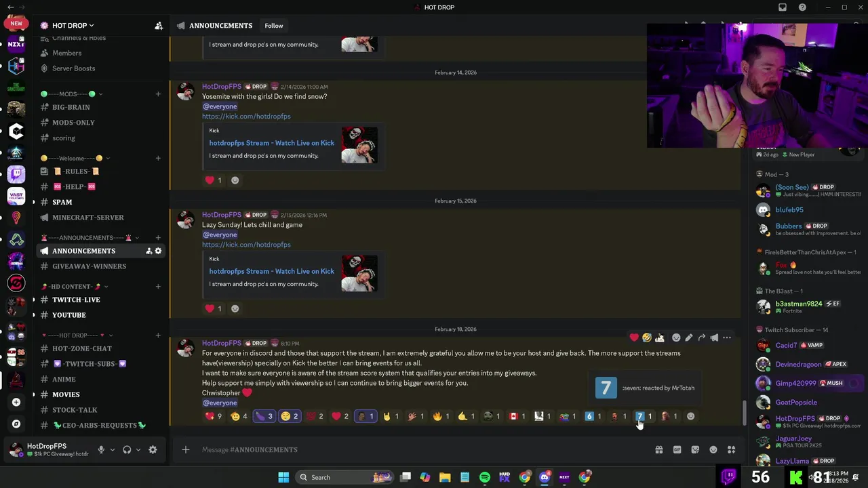Viewport: 868px width, 488px height.
Task: Toggle heart reaction on Yosemite post
Action: point(214,180)
